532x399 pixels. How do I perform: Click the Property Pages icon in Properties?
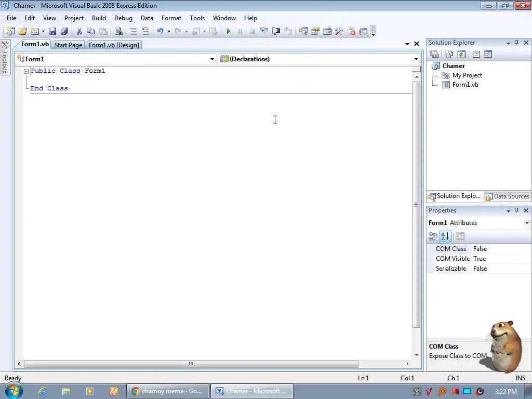click(460, 236)
